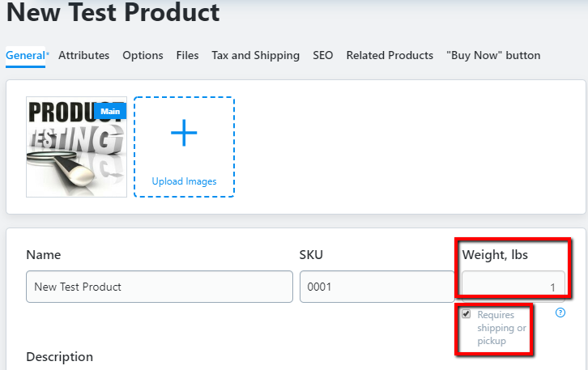Click the Description section label
The width and height of the screenshot is (588, 370).
pos(60,357)
